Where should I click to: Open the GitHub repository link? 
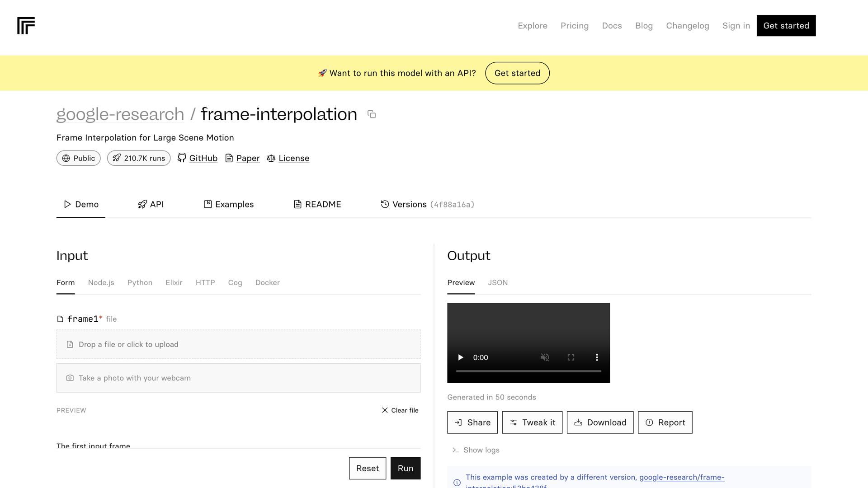point(198,158)
